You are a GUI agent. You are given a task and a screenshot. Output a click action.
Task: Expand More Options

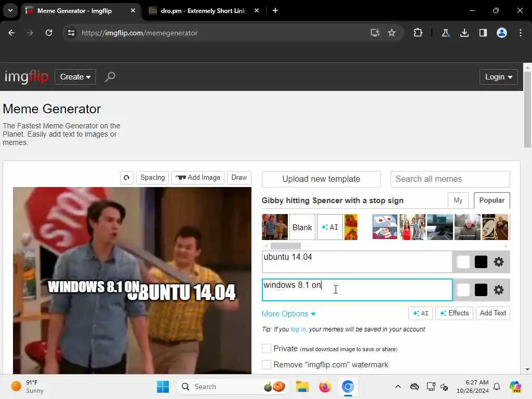coord(289,314)
